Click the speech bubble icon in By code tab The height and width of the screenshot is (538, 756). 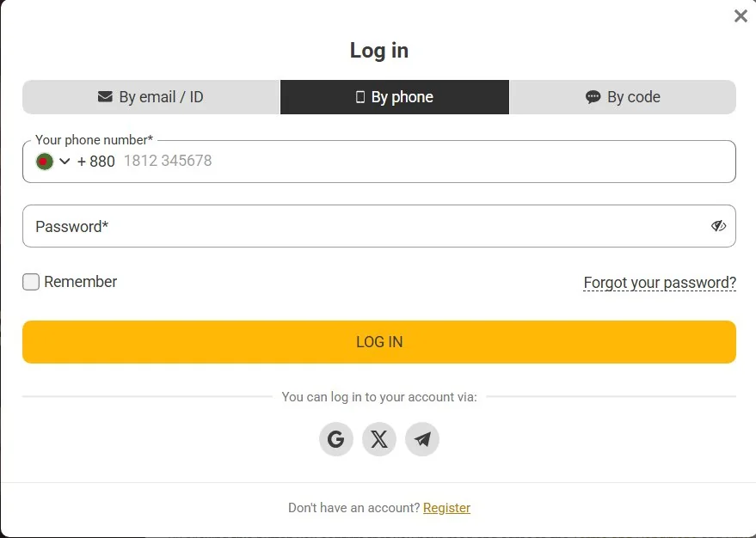click(x=593, y=97)
